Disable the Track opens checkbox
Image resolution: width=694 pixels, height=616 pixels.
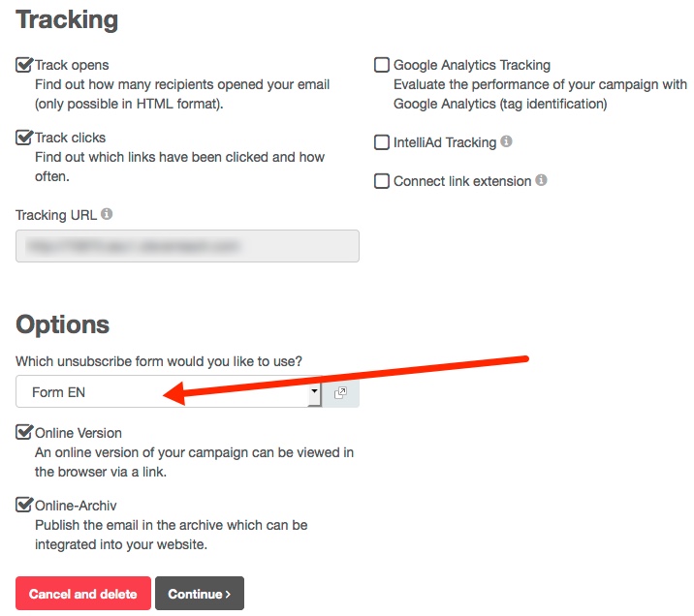click(24, 65)
